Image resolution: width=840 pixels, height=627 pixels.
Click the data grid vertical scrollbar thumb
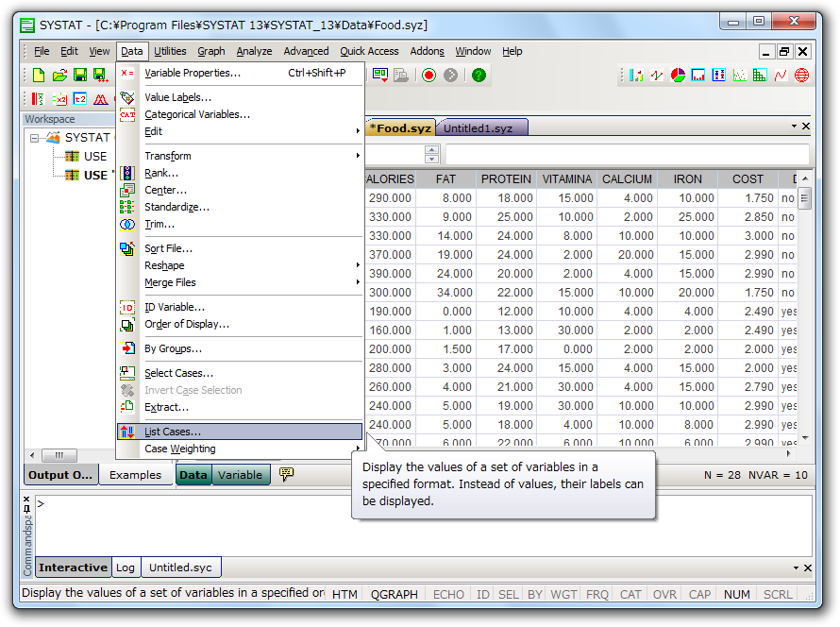point(804,199)
